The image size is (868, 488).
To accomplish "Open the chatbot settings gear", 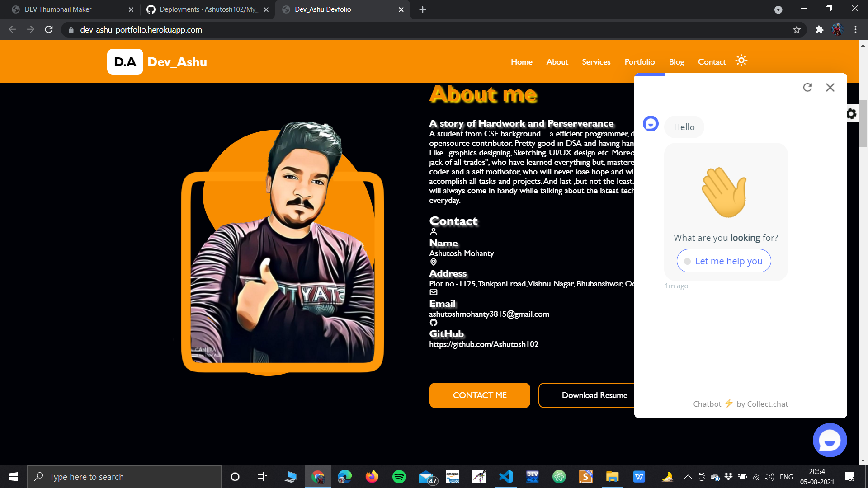I will (851, 113).
